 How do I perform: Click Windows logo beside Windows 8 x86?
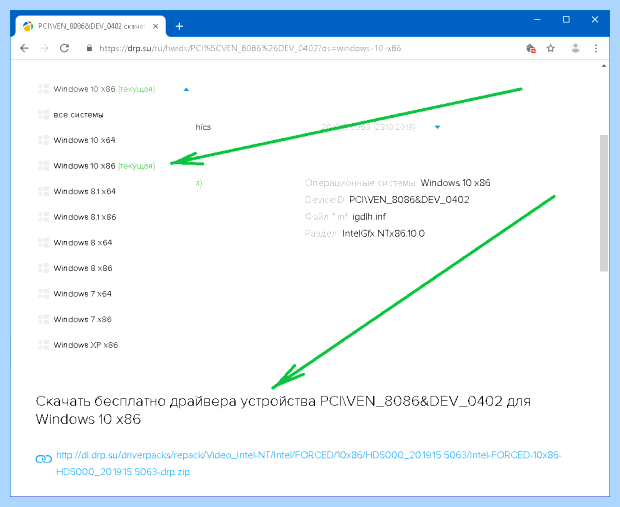(x=43, y=268)
